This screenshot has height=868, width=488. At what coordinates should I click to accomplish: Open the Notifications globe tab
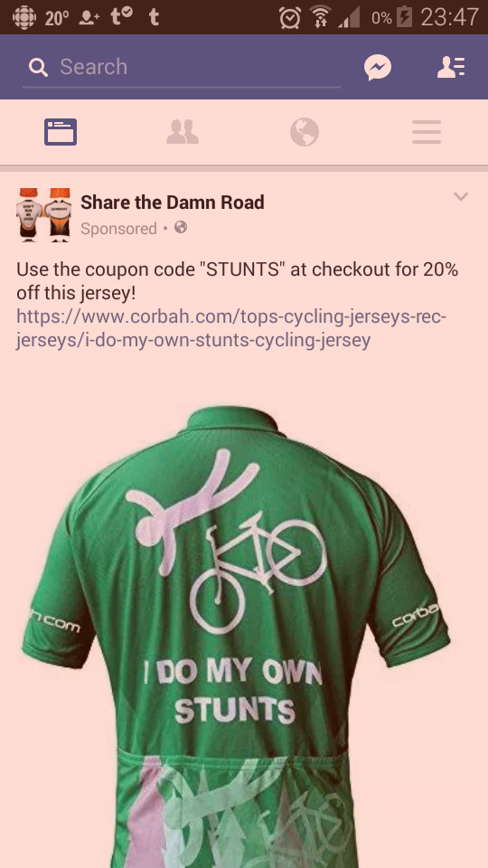(305, 132)
